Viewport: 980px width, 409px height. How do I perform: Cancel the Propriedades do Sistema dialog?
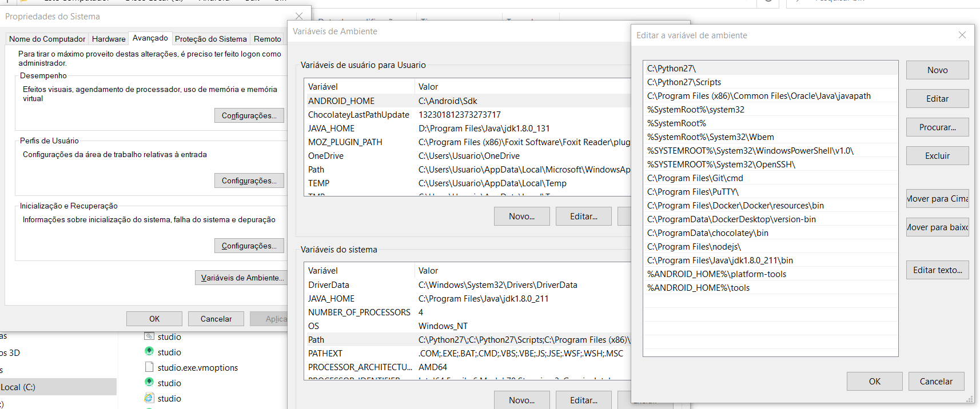[x=216, y=319]
